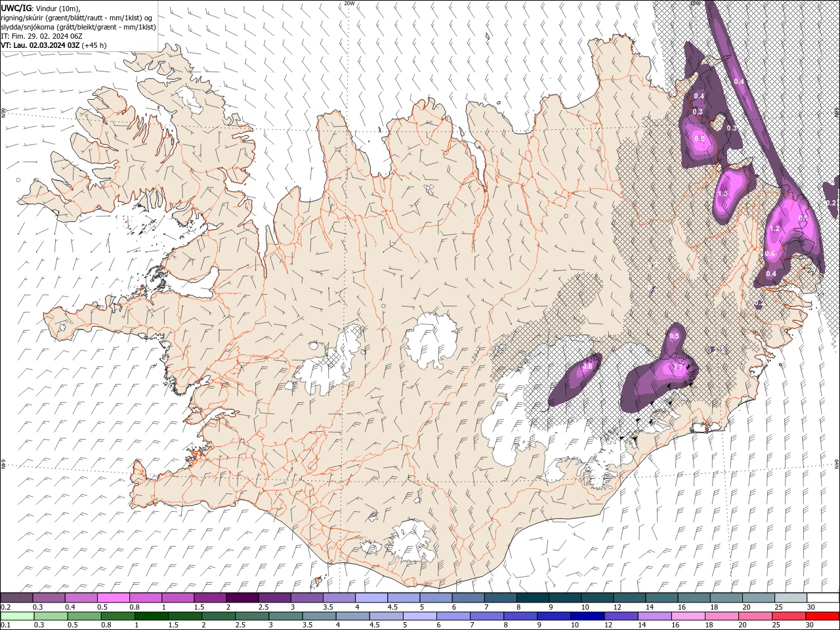Click the dark teal swatch between 8 and 9, upper legend
The height and width of the screenshot is (630, 840).
click(x=532, y=598)
